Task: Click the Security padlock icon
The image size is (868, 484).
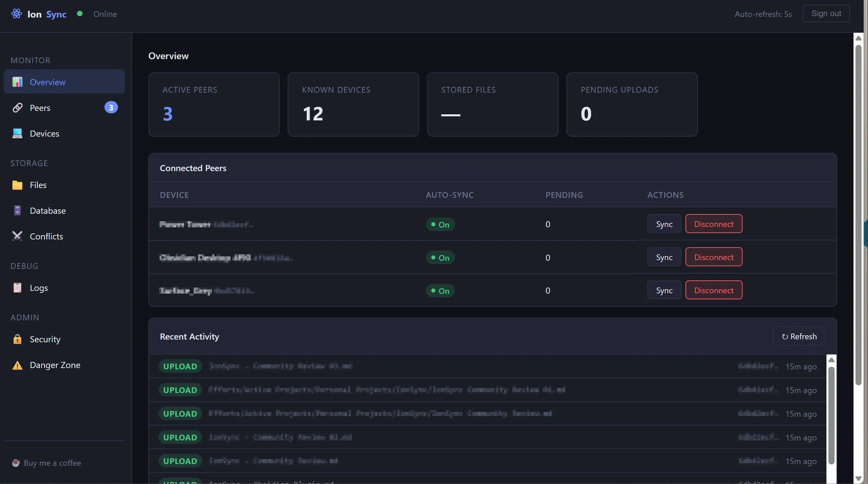Action: click(x=17, y=339)
